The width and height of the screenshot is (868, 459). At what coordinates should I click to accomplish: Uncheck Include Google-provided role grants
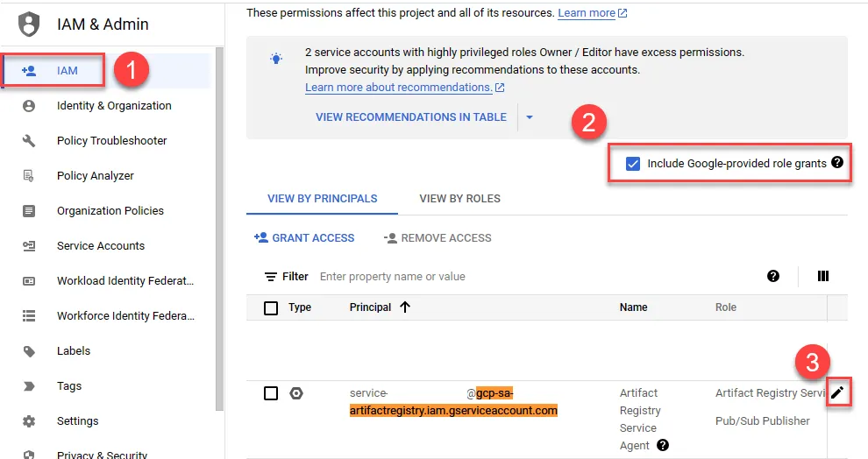pyautogui.click(x=633, y=164)
